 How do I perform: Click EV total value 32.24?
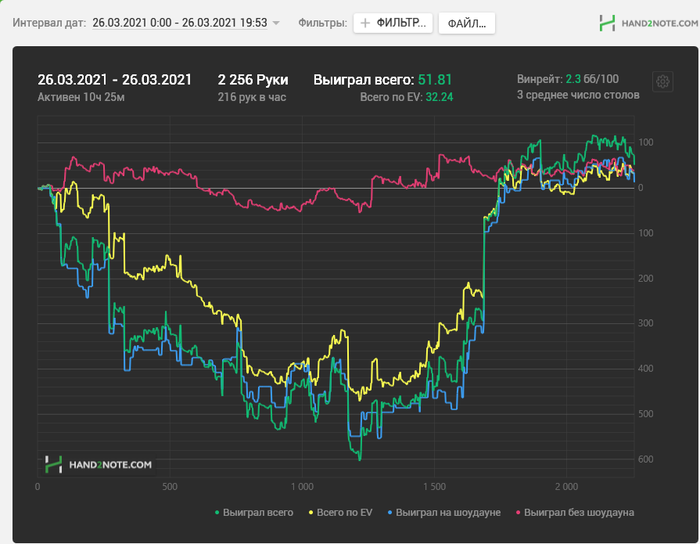tap(439, 97)
